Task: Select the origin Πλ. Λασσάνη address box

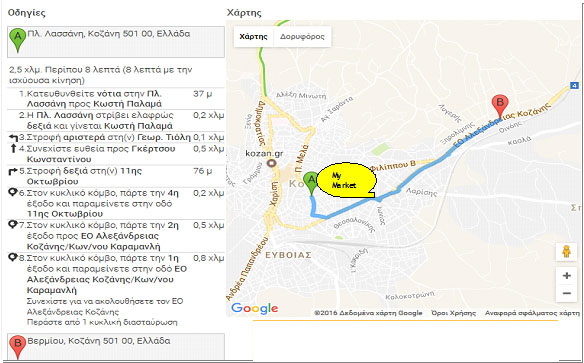Action: click(x=116, y=42)
